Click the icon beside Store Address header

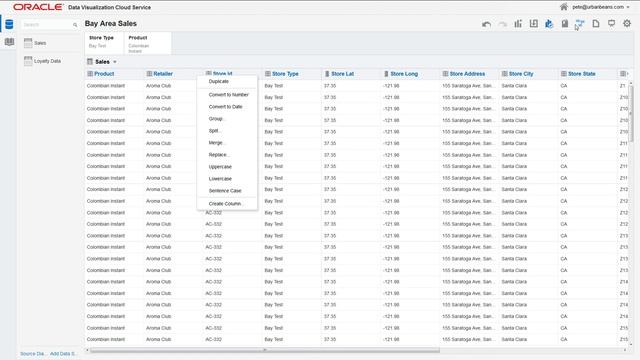click(x=445, y=74)
